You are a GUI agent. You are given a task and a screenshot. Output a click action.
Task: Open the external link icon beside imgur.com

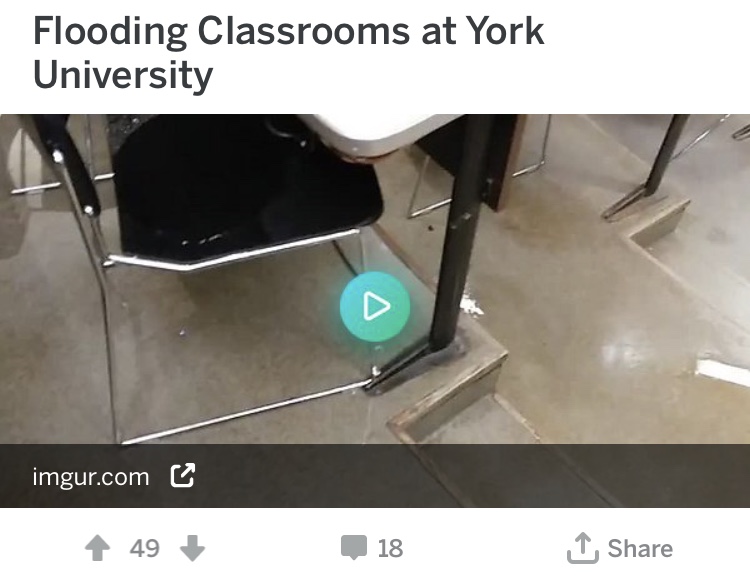pyautogui.click(x=183, y=475)
